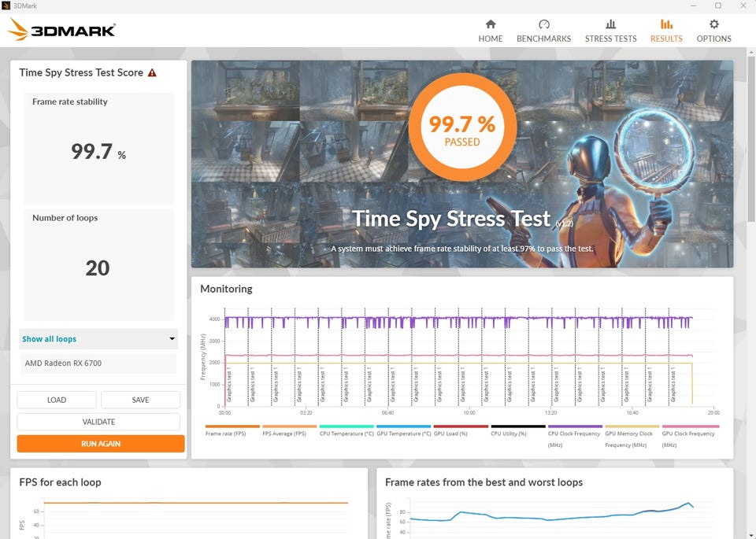Click the Monitoring heading
Screen dimensions: 756x539
tap(226, 289)
